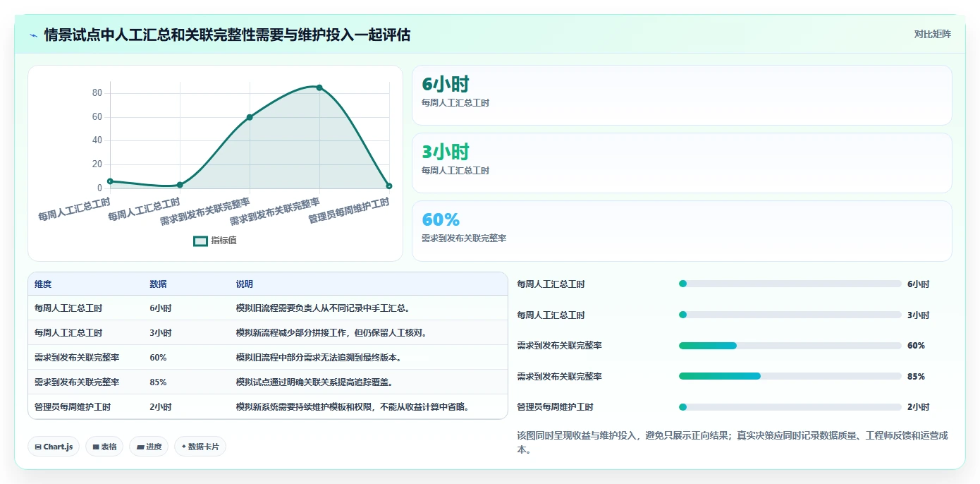Click the x-axis label 管理员每周维护工时 in chart
This screenshot has height=484, width=980.
coord(350,211)
